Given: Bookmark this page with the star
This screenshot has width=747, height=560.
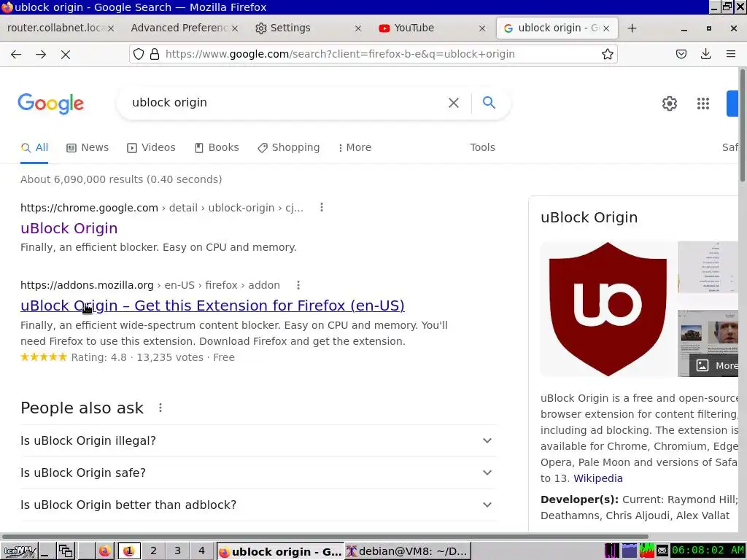Looking at the screenshot, I should pyautogui.click(x=607, y=54).
